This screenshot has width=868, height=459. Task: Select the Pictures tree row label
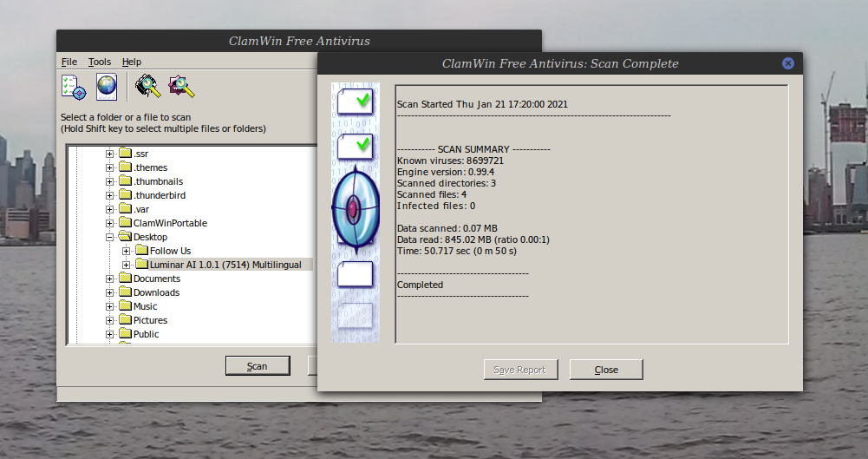(150, 320)
